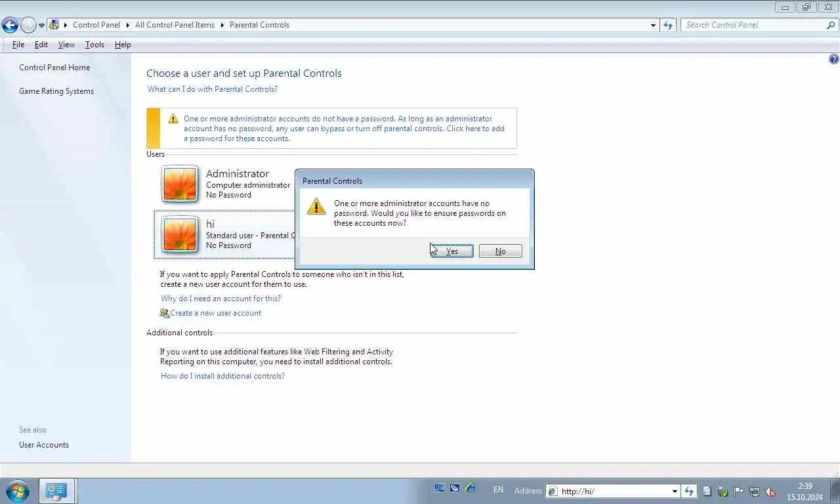Open Why do I need an account for this
Image resolution: width=840 pixels, height=504 pixels.
point(220,299)
